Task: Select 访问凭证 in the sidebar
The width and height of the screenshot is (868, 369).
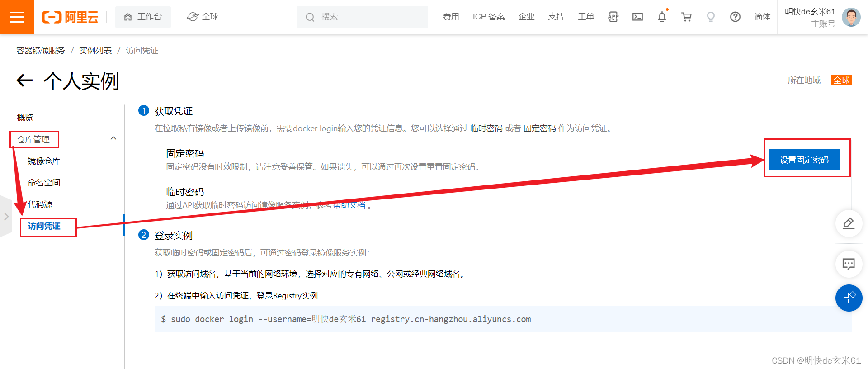Action: [x=44, y=226]
